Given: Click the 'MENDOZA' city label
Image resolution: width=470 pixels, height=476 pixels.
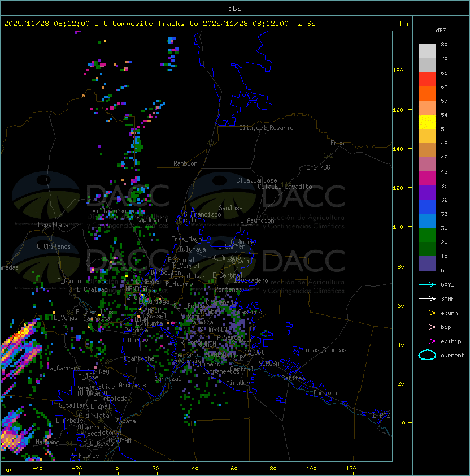Looking at the screenshot, I should pyautogui.click(x=137, y=288).
